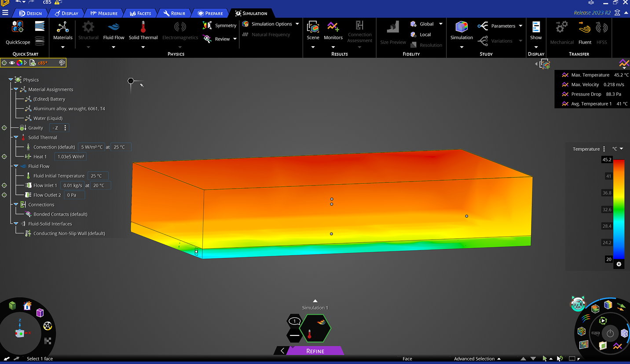
Task: Select the particles result display icon
Action: pos(582,331)
